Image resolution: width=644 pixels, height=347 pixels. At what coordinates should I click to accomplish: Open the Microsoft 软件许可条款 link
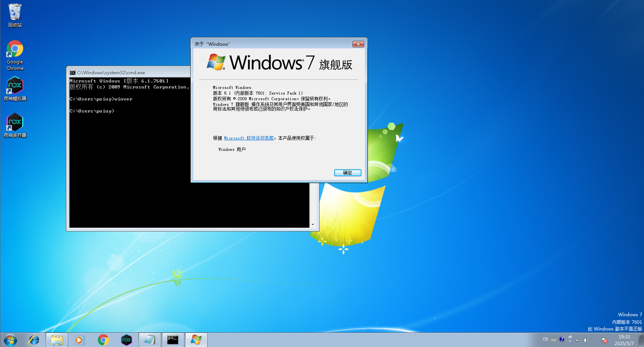click(x=249, y=138)
